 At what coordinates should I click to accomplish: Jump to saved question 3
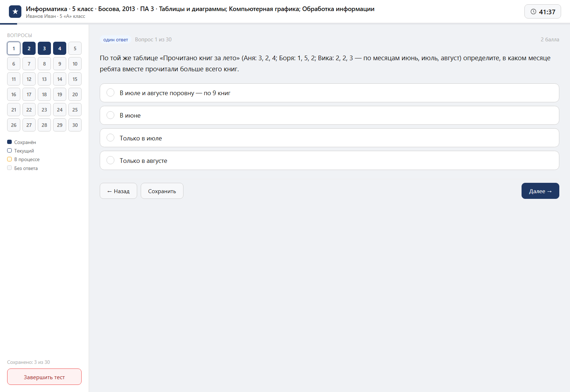tap(44, 48)
